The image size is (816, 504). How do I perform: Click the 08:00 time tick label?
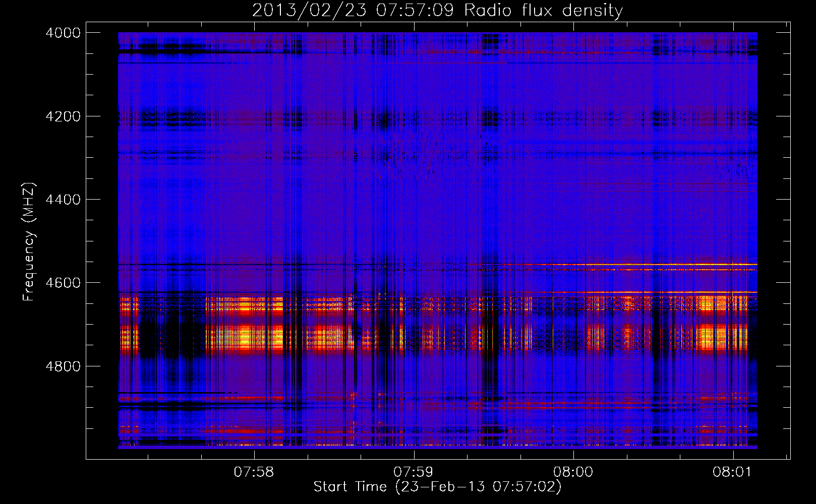tap(573, 472)
